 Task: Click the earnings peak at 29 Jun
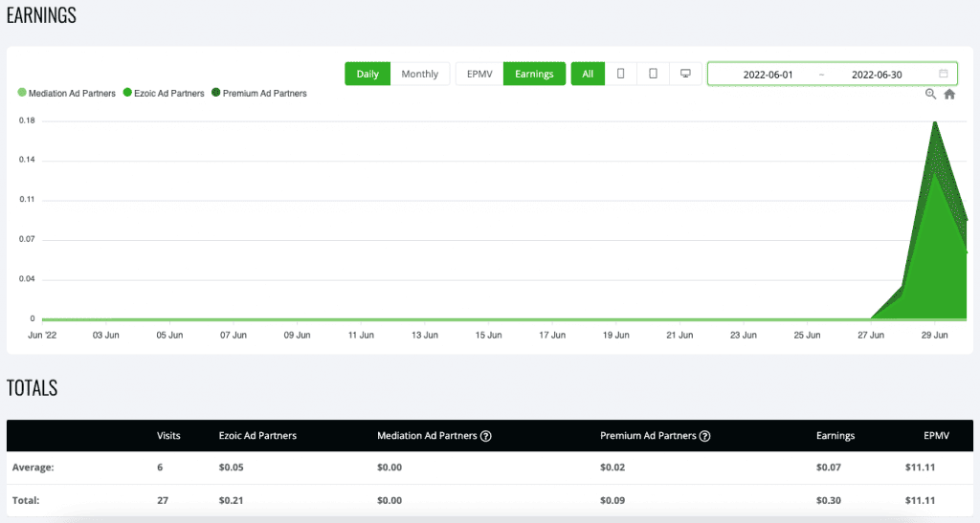935,122
